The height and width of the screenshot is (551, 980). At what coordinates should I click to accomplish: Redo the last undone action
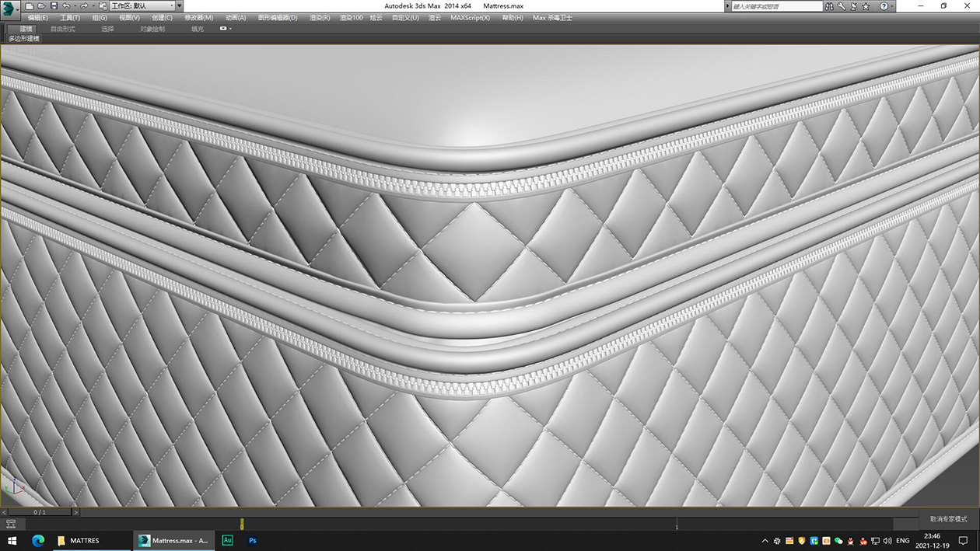pyautogui.click(x=84, y=6)
